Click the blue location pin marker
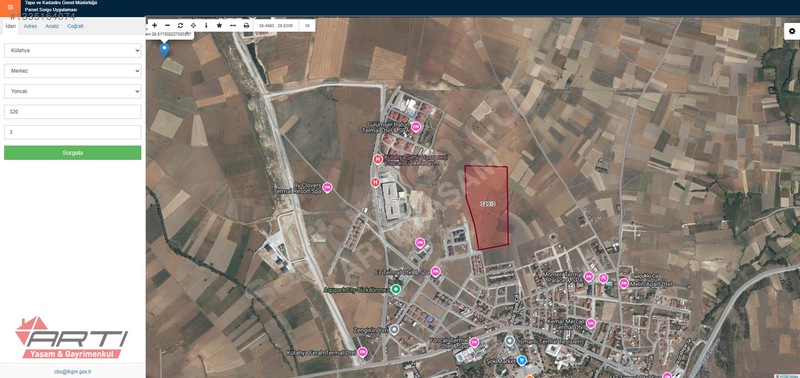The image size is (800, 378). pos(164,50)
